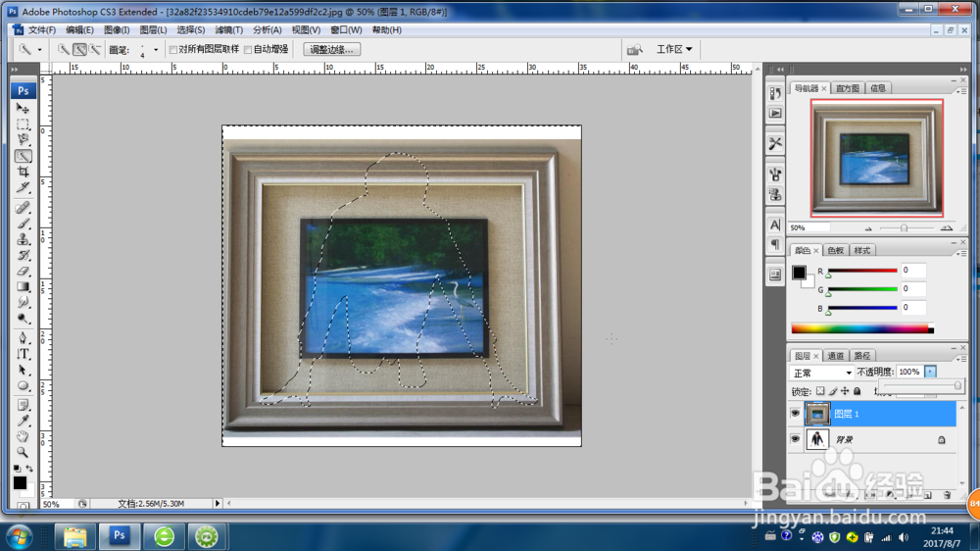Screen dimensions: 980x551
Task: Select the Eraser tool
Action: pyautogui.click(x=24, y=271)
